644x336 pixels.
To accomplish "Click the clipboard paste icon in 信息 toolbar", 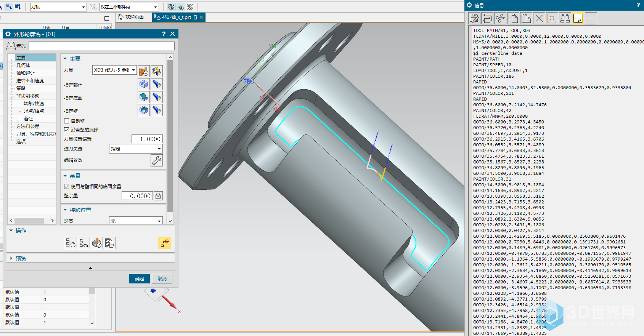I will (526, 18).
